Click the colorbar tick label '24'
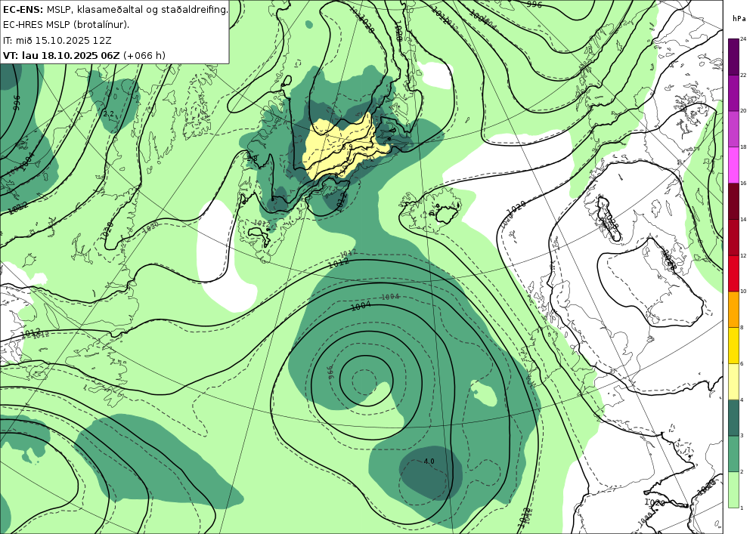The height and width of the screenshot is (534, 756). tap(743, 39)
